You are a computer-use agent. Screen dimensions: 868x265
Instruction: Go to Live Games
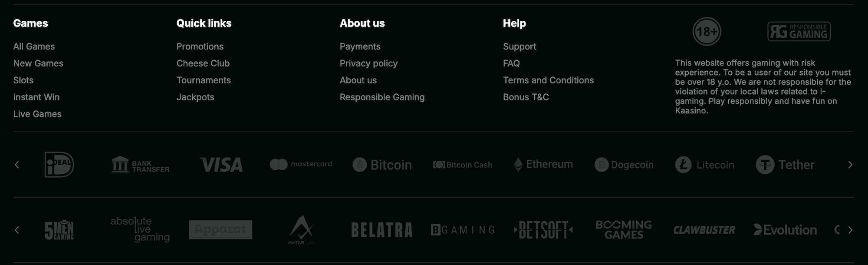tap(37, 114)
